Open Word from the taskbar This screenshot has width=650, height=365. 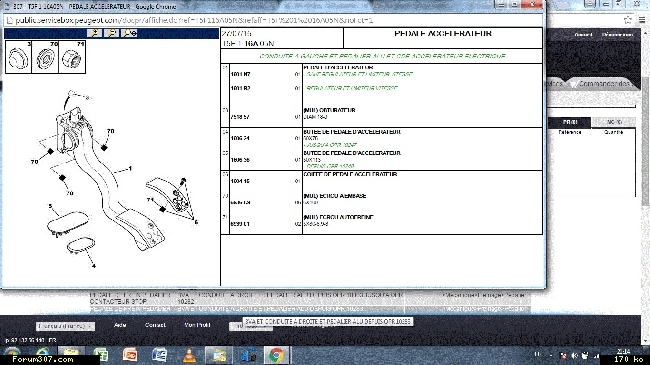159,355
